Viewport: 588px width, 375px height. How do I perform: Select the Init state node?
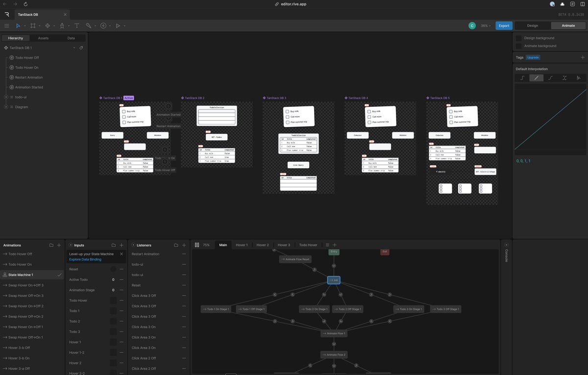(x=334, y=280)
